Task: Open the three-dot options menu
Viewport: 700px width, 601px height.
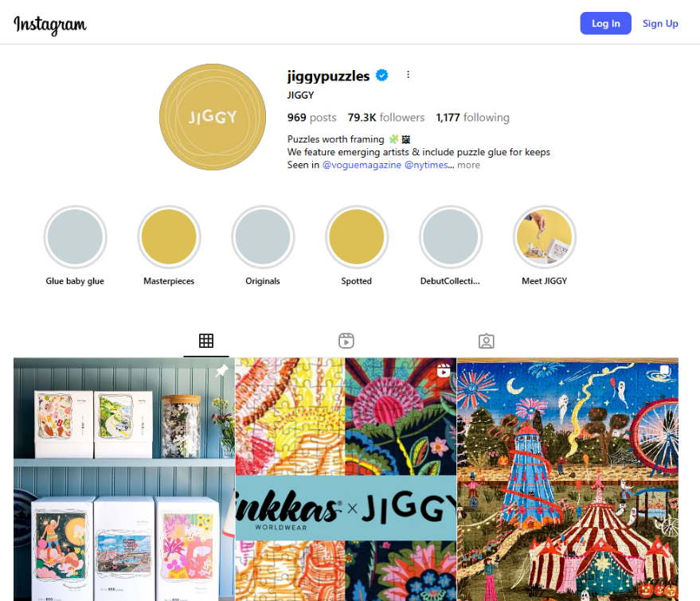Action: click(x=408, y=75)
